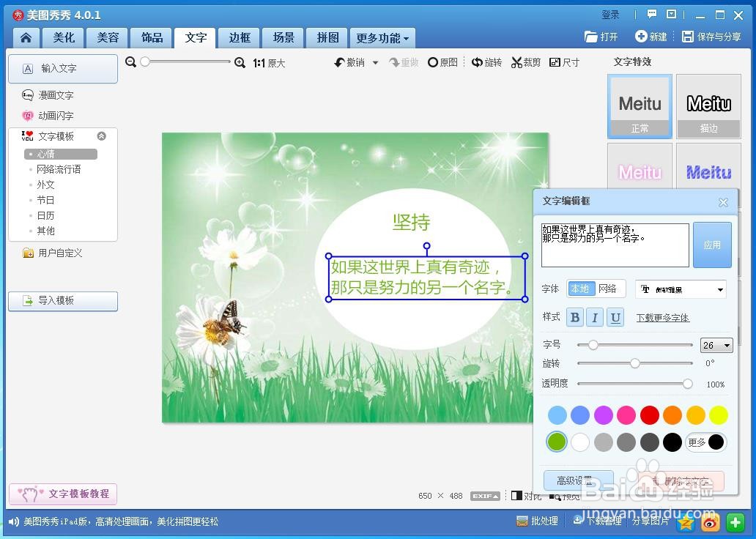Pick the yellow color swatch

[719, 415]
